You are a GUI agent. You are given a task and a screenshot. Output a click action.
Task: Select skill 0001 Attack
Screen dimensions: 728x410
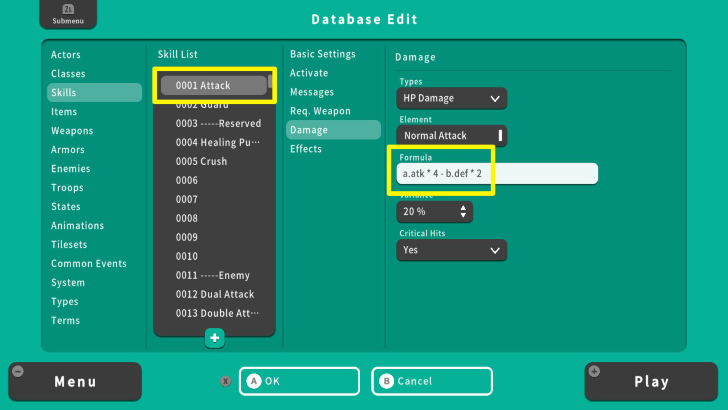pyautogui.click(x=214, y=85)
